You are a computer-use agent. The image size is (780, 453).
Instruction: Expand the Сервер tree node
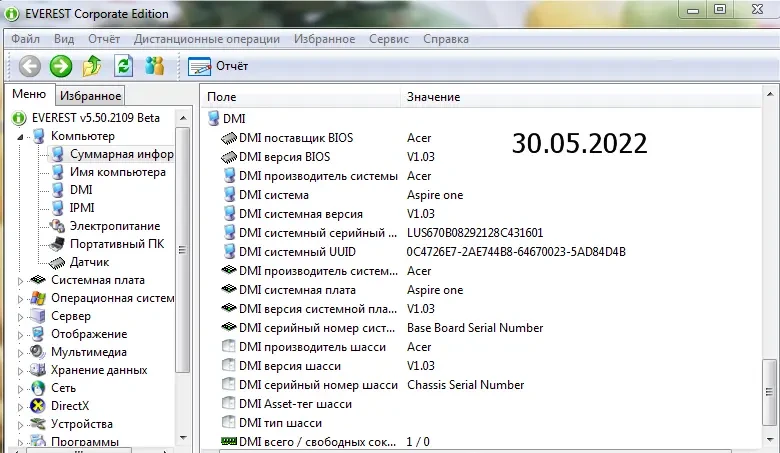click(x=20, y=317)
